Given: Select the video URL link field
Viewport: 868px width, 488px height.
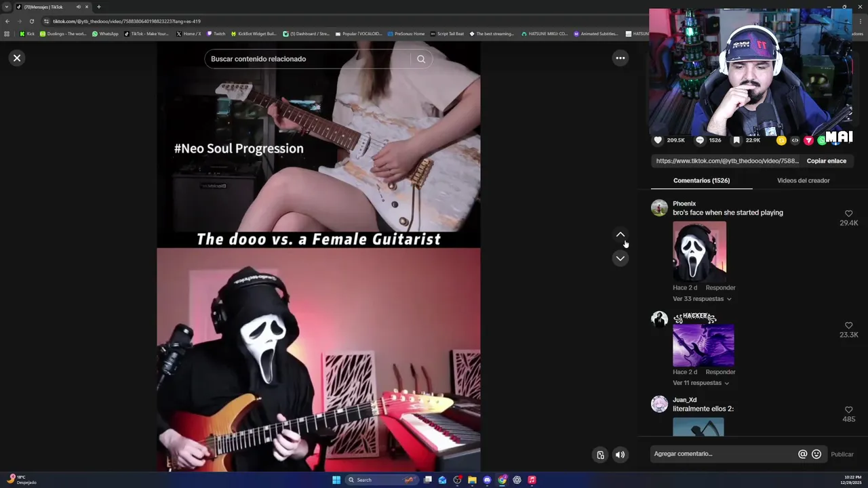Looking at the screenshot, I should tap(727, 161).
